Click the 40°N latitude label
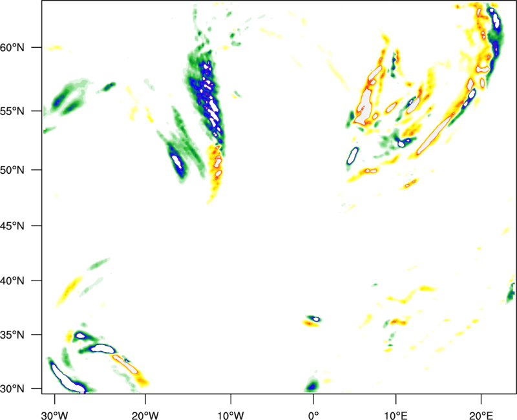This screenshot has width=517, height=420. point(12,281)
